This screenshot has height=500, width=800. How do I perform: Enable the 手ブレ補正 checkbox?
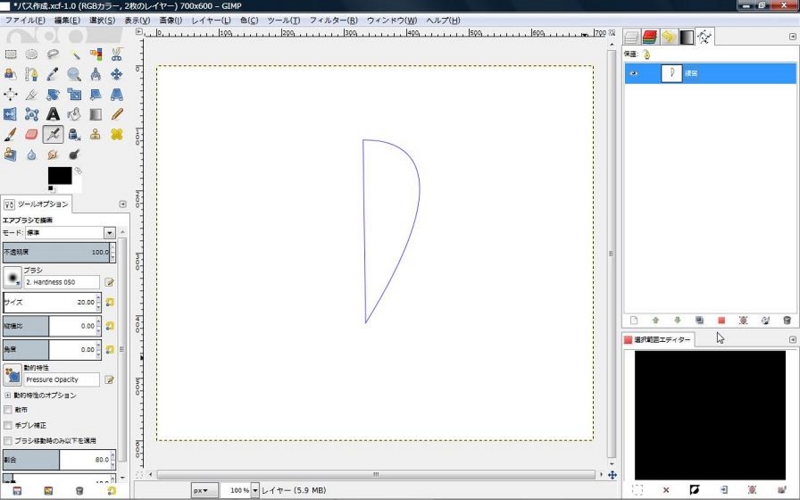[x=8, y=425]
